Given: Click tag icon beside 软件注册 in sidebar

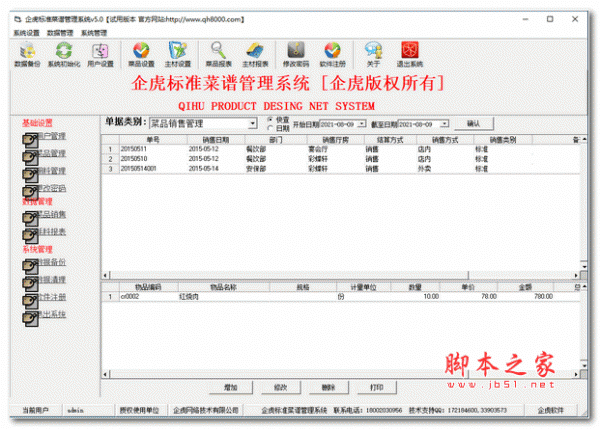Looking at the screenshot, I should click(x=30, y=301).
